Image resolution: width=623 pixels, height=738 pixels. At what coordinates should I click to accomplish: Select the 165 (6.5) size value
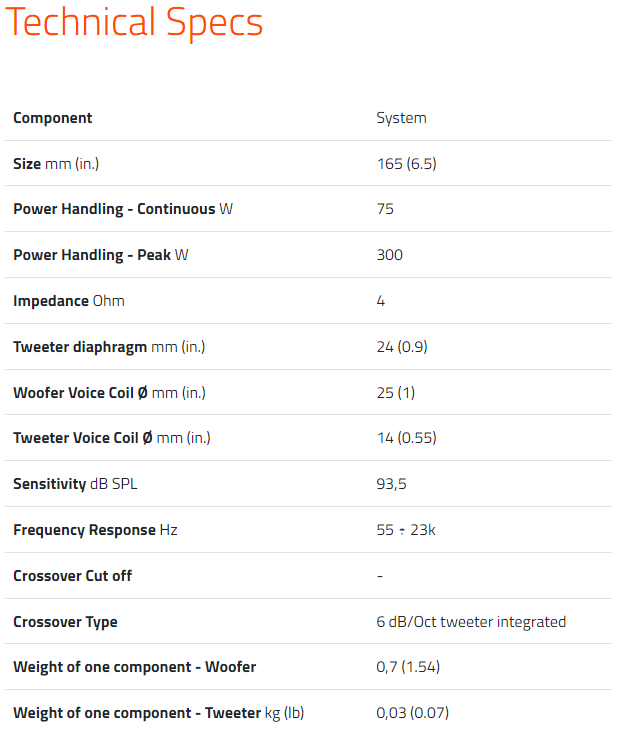(406, 164)
